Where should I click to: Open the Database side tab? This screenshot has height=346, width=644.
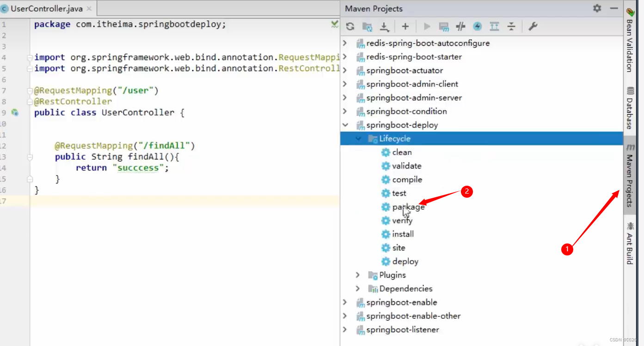(x=630, y=107)
